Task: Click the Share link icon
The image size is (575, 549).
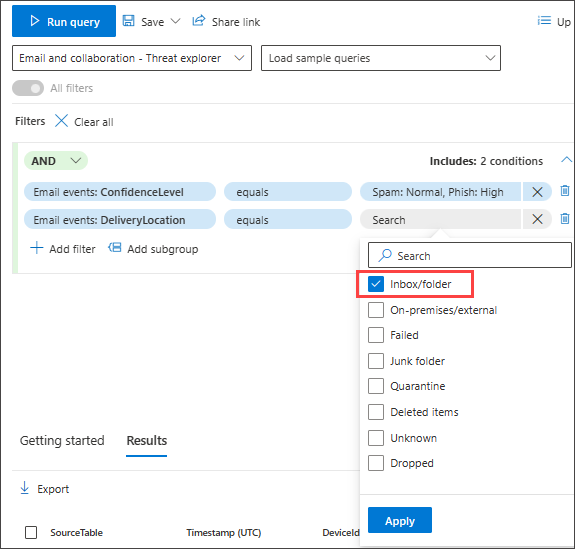Action: click(x=199, y=21)
